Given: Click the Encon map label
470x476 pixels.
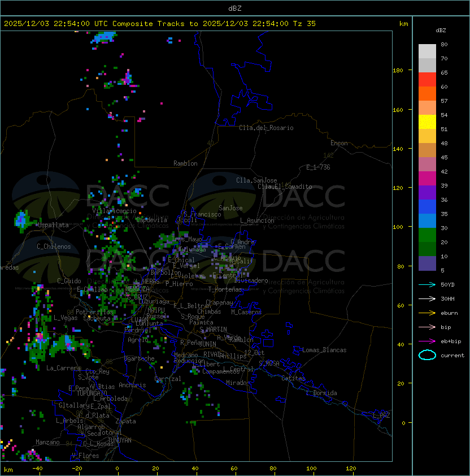Looking at the screenshot, I should pos(339,143).
